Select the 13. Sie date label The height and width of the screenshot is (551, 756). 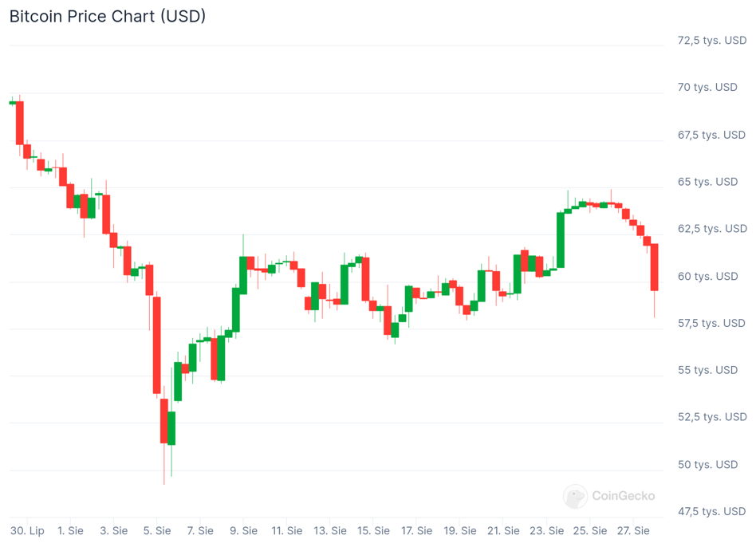pos(330,530)
